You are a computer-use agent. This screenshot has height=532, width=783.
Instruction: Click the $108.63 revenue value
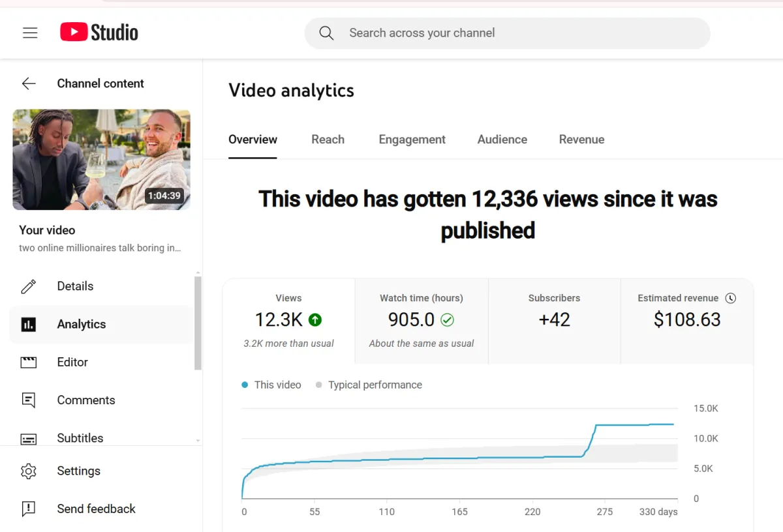pos(687,319)
